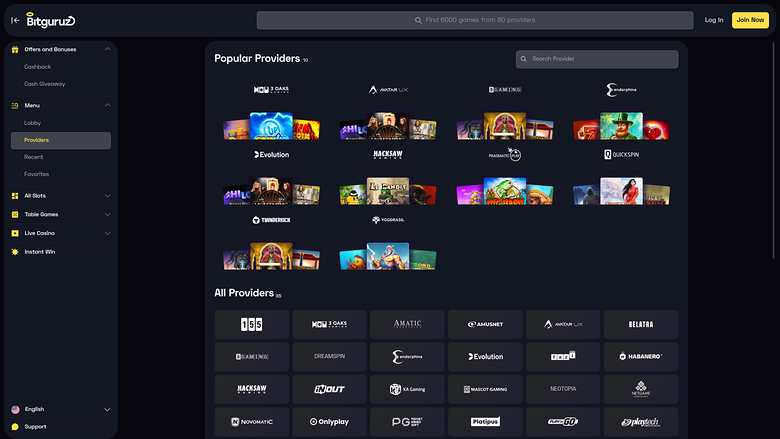
Task: Open the Bitguruz logo home link
Action: pos(51,20)
